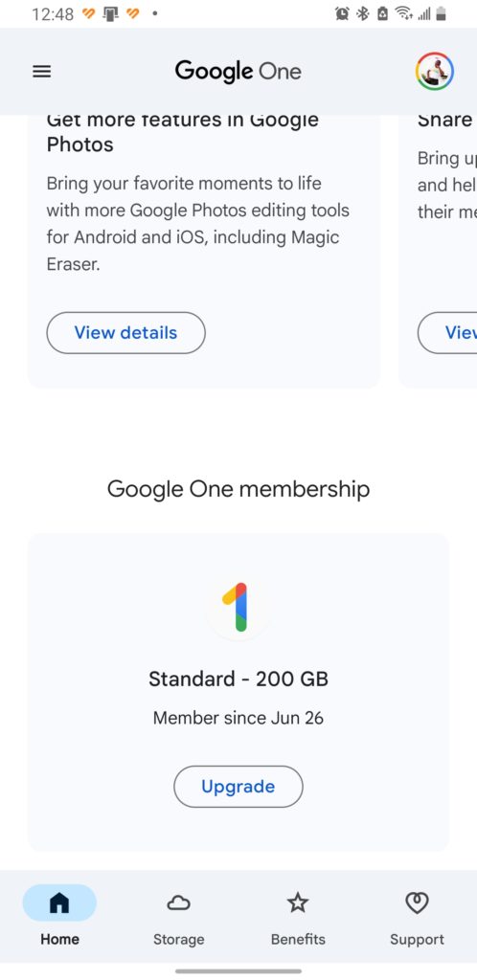Open the hamburger navigation menu
This screenshot has width=477, height=980.
click(41, 71)
